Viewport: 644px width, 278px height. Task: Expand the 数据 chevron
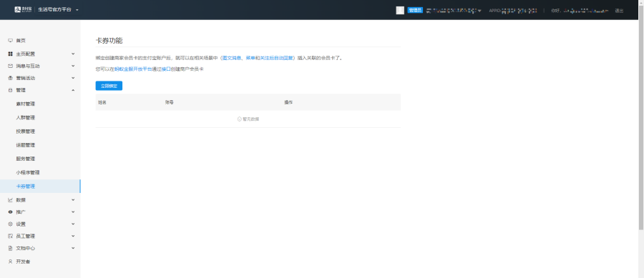click(73, 200)
